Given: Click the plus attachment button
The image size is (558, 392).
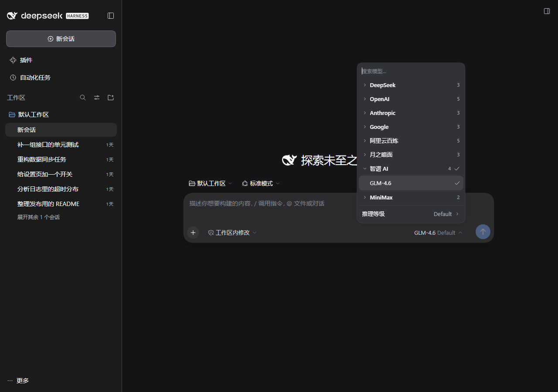Looking at the screenshot, I should click(193, 233).
